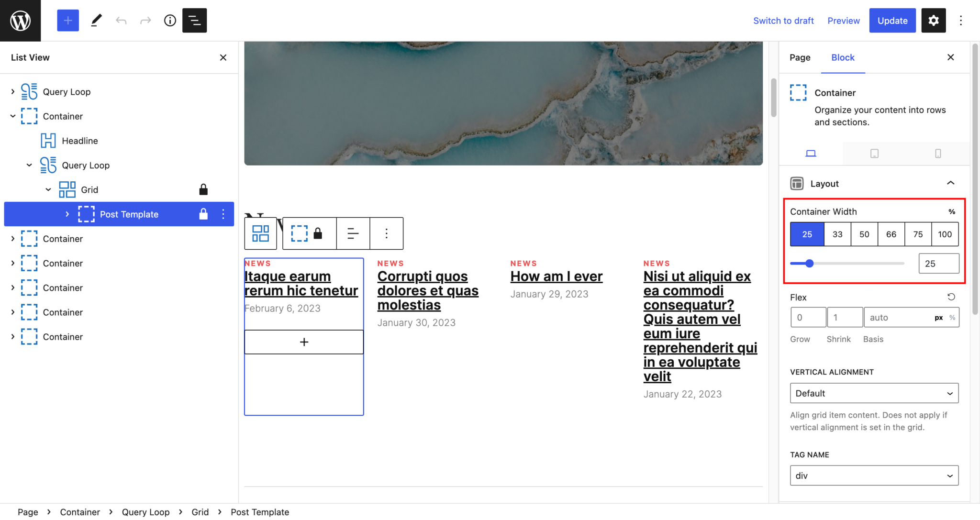The image size is (980, 520).
Task: Open settings gear icon in top bar
Action: 933,21
